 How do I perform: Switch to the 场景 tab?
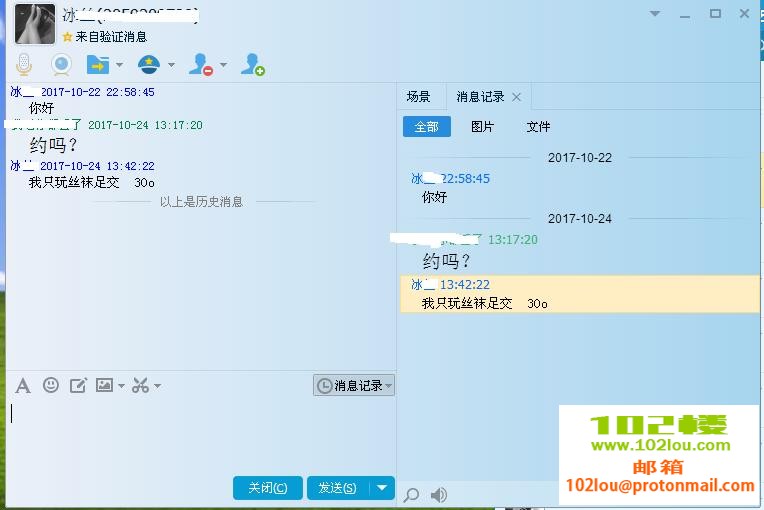click(x=419, y=97)
